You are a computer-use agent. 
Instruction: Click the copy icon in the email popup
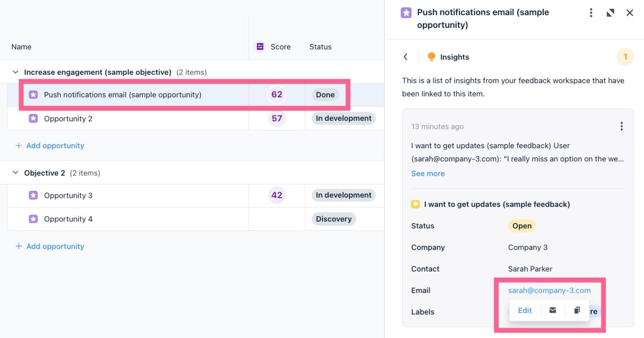point(577,310)
